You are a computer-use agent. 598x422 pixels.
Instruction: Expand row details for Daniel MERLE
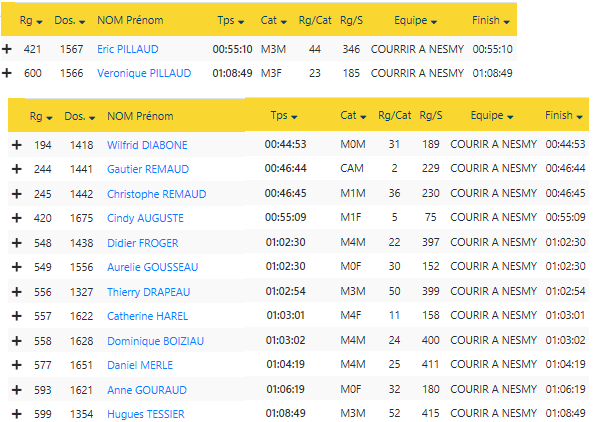(17, 365)
